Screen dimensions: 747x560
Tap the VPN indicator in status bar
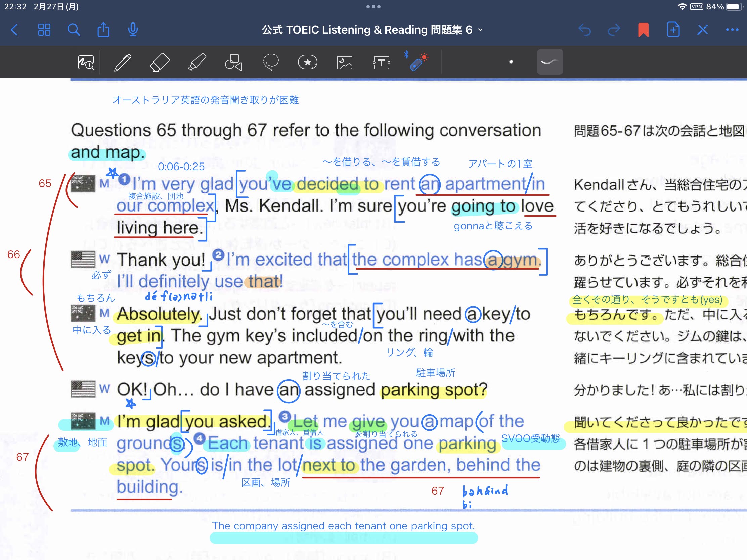[x=696, y=7]
